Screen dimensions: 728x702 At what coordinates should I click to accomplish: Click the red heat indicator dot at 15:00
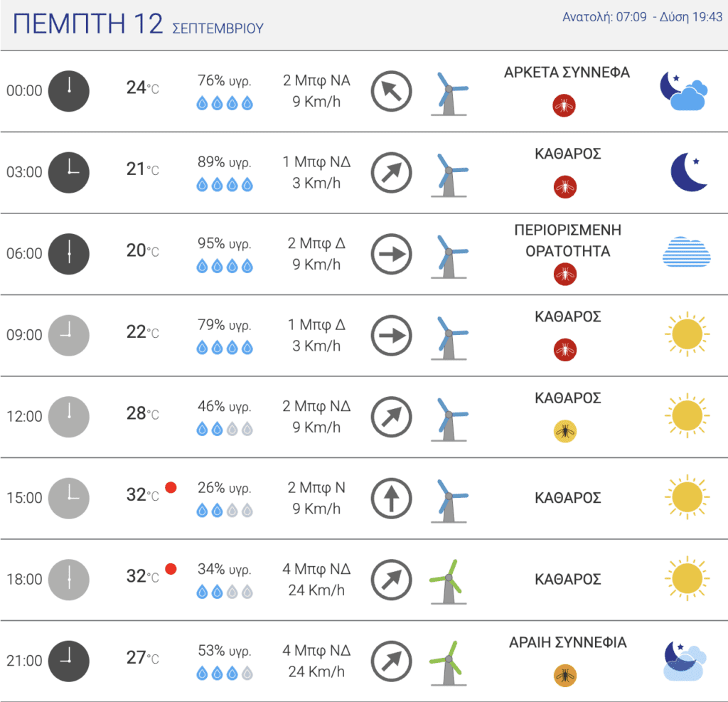pyautogui.click(x=171, y=487)
